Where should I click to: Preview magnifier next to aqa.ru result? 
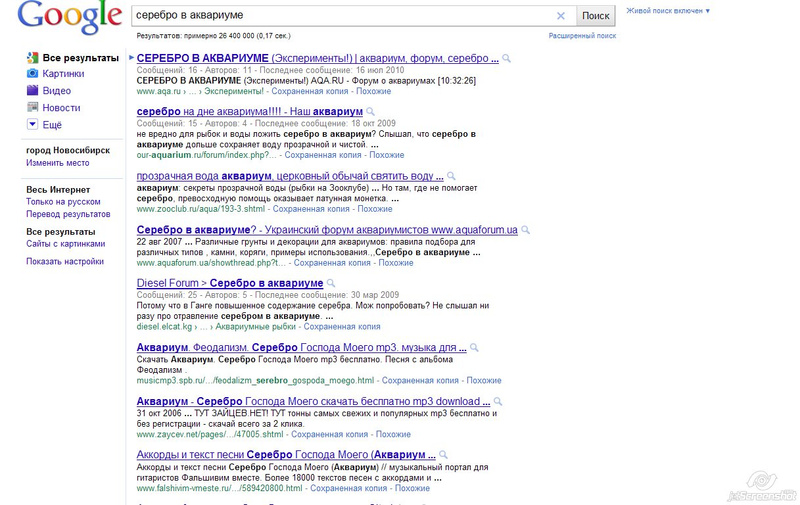[506, 59]
